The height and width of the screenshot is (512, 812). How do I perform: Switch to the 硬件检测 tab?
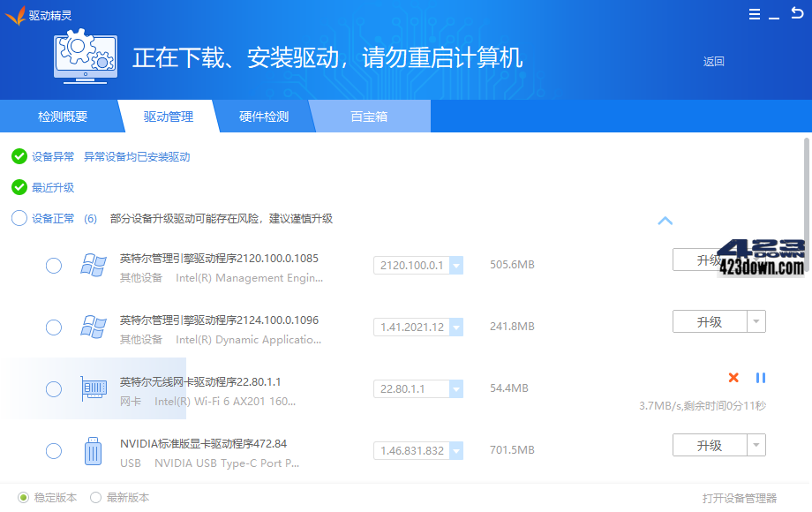[264, 116]
